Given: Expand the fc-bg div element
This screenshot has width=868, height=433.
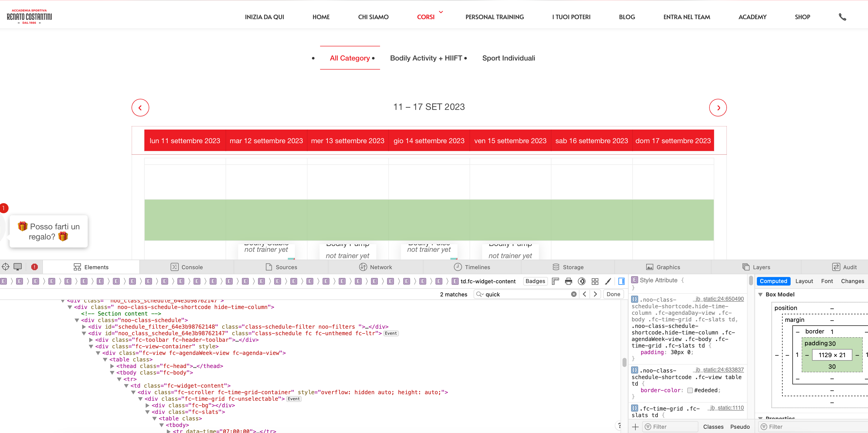Looking at the screenshot, I should point(147,405).
